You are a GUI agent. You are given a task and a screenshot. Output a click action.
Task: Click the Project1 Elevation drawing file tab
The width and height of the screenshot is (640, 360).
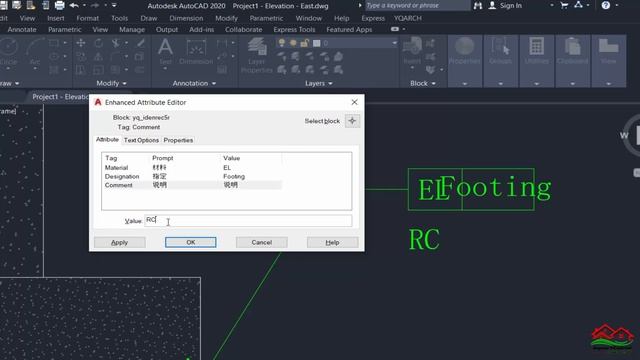pyautogui.click(x=60, y=97)
